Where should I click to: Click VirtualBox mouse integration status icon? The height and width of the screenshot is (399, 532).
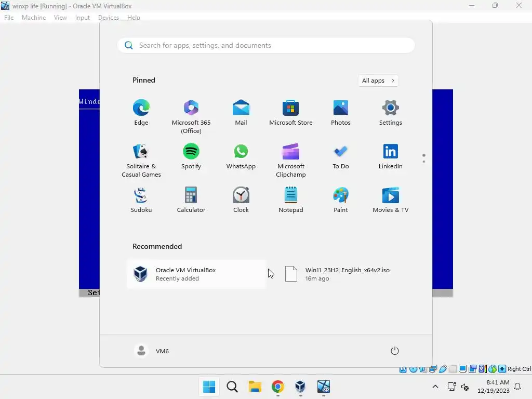coord(493,369)
